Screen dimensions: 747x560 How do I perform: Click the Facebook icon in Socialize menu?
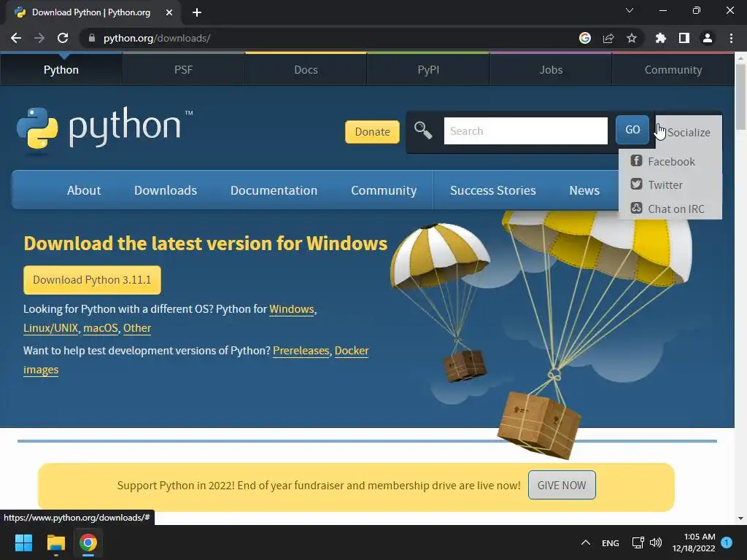(636, 160)
